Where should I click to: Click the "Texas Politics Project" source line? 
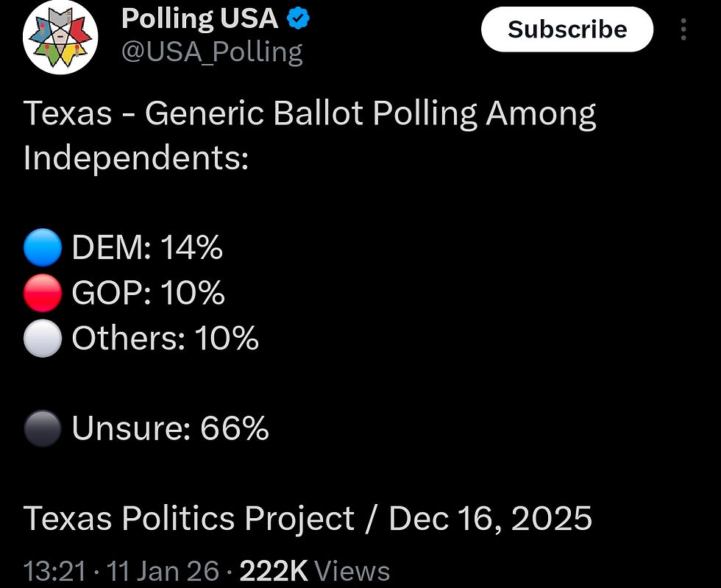coord(190,519)
